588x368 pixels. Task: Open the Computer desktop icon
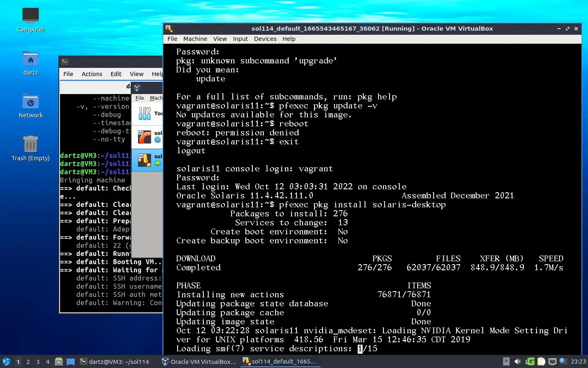[x=31, y=20]
